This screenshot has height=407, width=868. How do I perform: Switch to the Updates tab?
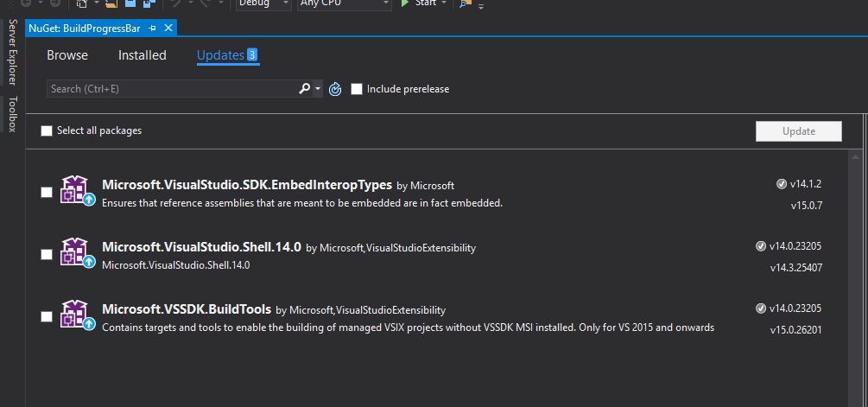(220, 55)
